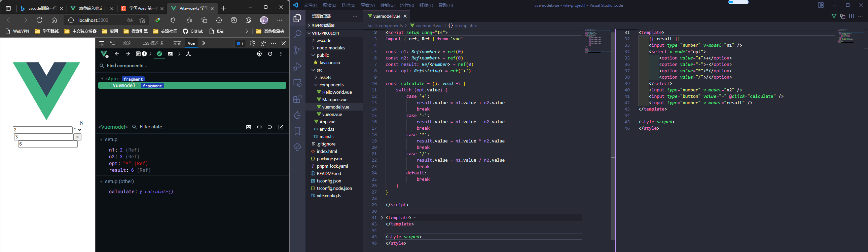
Task: Show more DevTools tabs chevron
Action: 204,43
